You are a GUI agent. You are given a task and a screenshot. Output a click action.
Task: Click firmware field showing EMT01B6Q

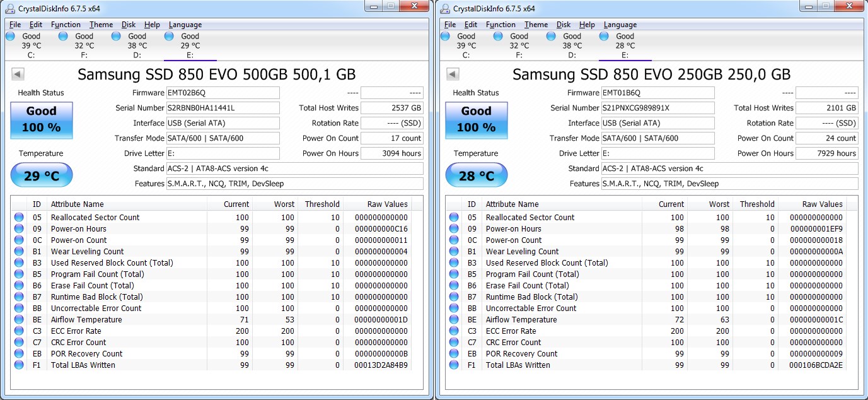point(657,93)
